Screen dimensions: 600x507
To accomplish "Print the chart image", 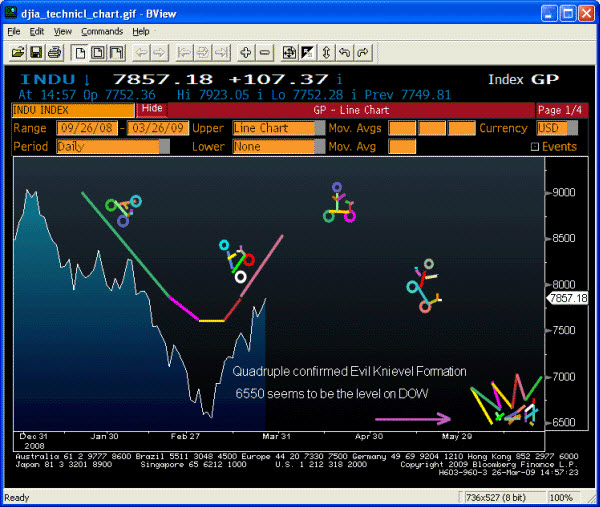I will (x=54, y=51).
